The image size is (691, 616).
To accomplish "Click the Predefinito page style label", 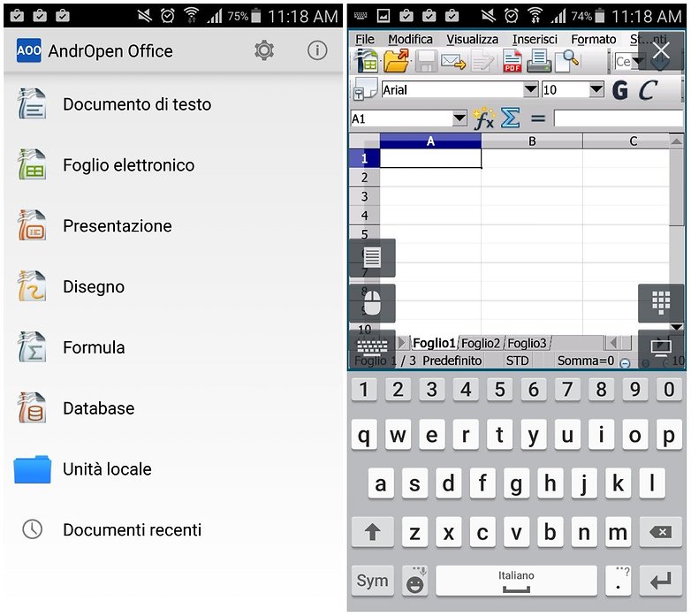I will pos(452,361).
